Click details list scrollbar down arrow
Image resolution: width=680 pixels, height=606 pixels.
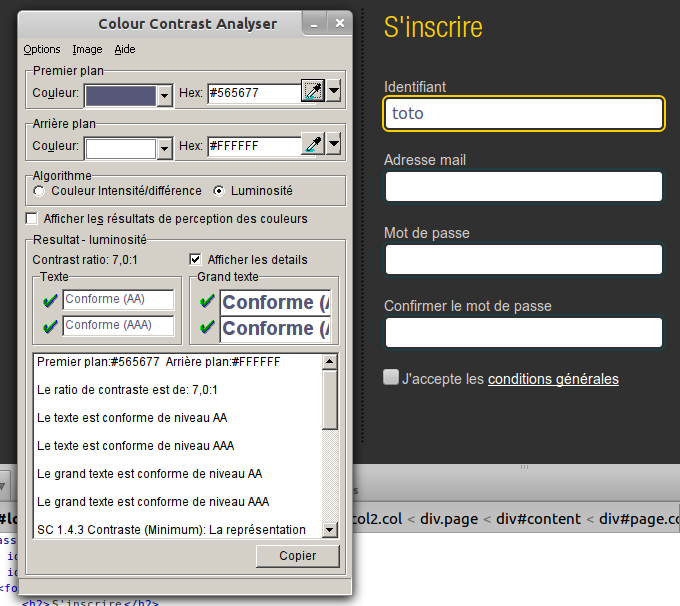click(x=330, y=530)
